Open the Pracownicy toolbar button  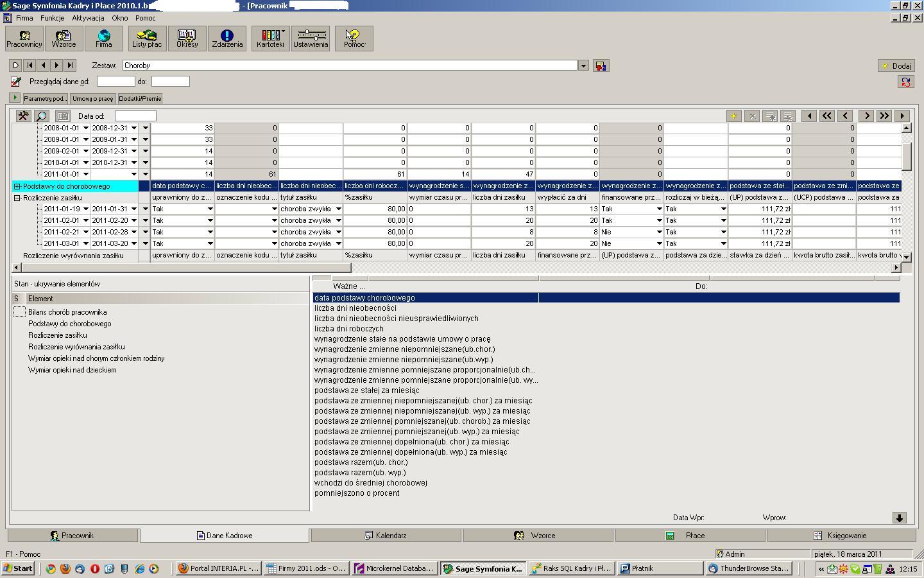[x=24, y=39]
